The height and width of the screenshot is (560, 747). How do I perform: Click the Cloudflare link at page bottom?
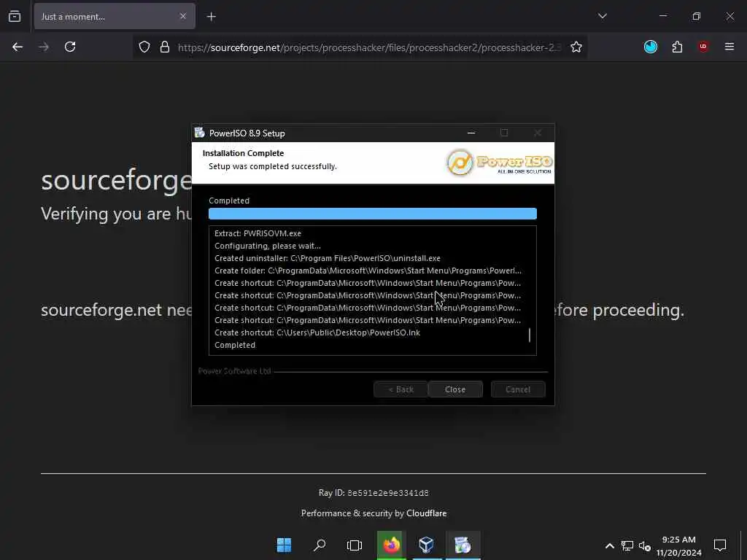click(x=426, y=513)
